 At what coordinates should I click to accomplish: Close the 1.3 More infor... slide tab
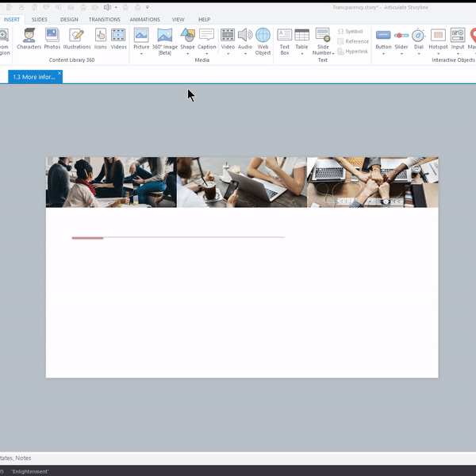(59, 73)
